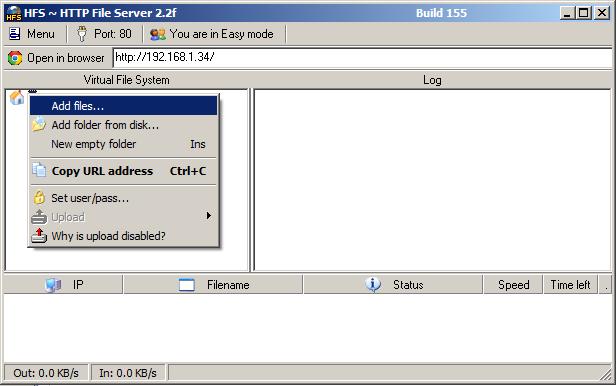This screenshot has height=386, width=616.
Task: Click the 'Open in browser' label
Action: pyautogui.click(x=66, y=58)
